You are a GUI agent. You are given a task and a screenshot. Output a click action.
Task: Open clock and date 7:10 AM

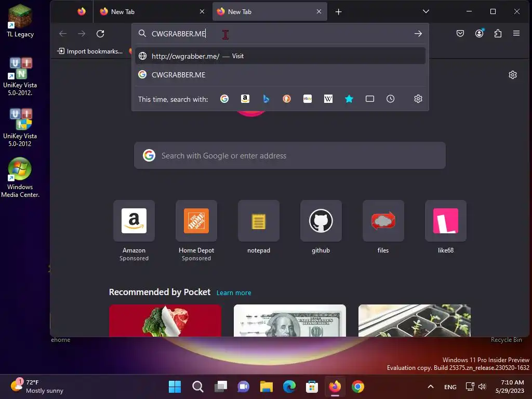pos(510,387)
